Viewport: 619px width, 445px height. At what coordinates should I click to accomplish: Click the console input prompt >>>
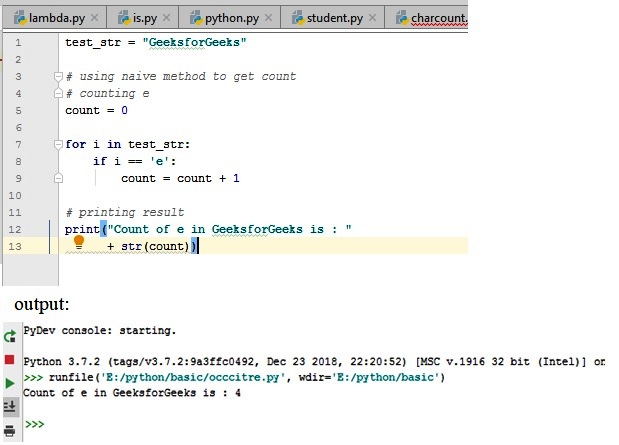point(35,424)
